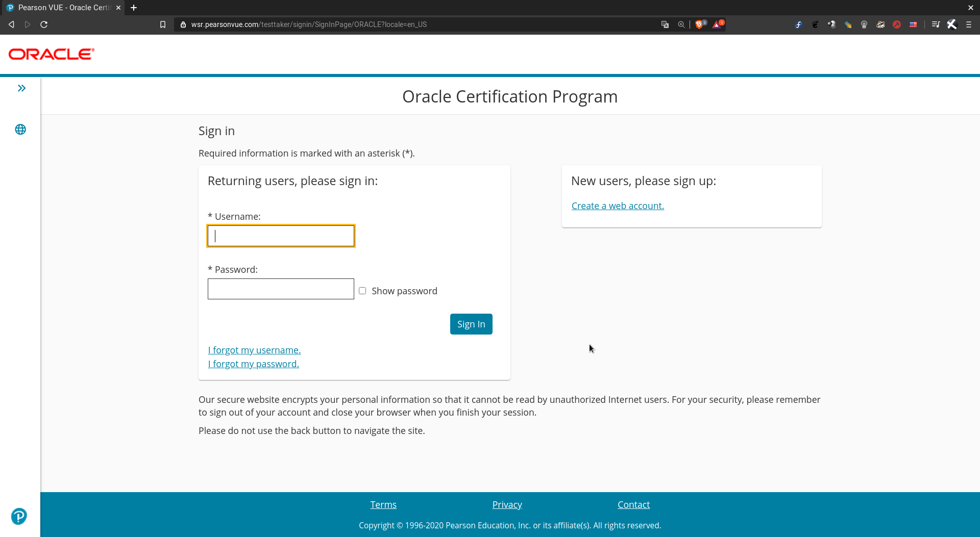The width and height of the screenshot is (980, 537).
Task: Open the Contact footer link
Action: pyautogui.click(x=633, y=505)
